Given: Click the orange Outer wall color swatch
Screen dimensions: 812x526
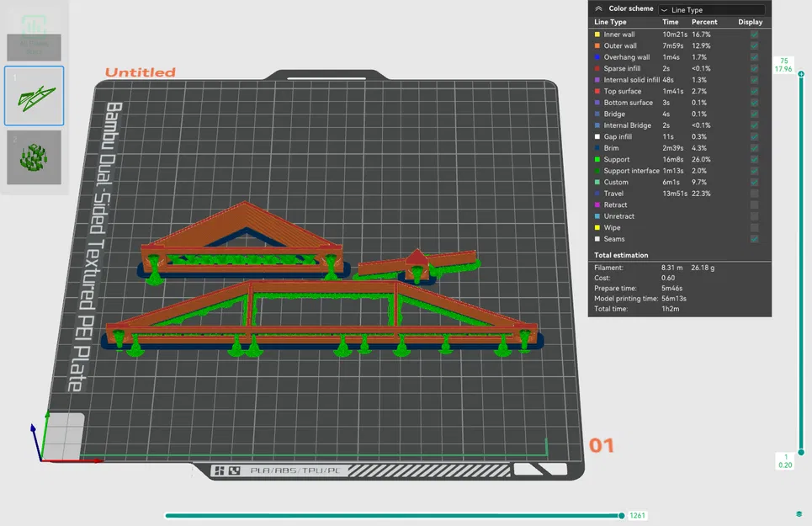Looking at the screenshot, I should tap(597, 45).
